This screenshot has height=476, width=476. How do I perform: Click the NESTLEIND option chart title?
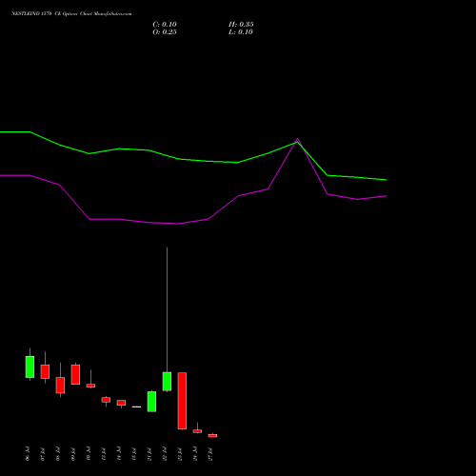(x=71, y=14)
